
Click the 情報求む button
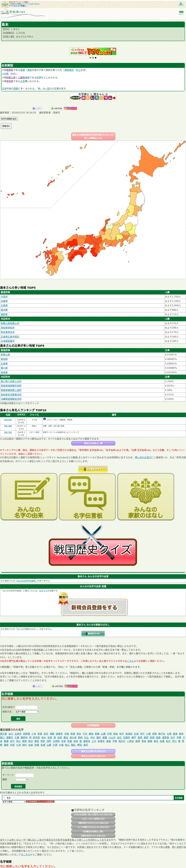pos(6,126)
